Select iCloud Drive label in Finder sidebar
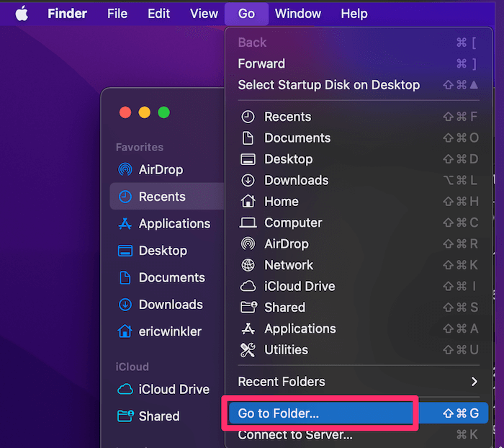Image resolution: width=504 pixels, height=448 pixels. click(x=174, y=389)
